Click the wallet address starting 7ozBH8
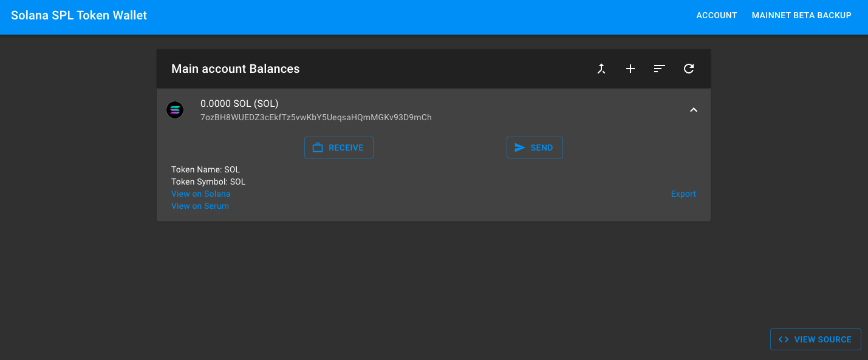Screen dimensions: 868x360 pyautogui.click(x=316, y=117)
